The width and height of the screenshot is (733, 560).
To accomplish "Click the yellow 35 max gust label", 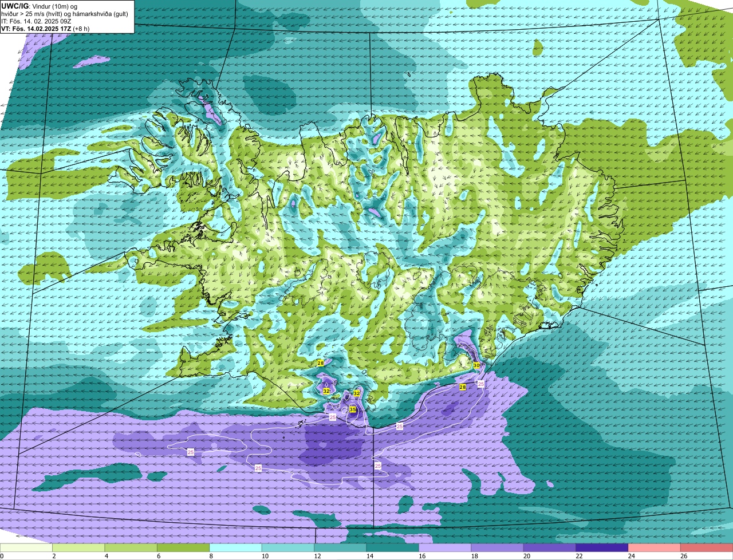I will (x=353, y=409).
